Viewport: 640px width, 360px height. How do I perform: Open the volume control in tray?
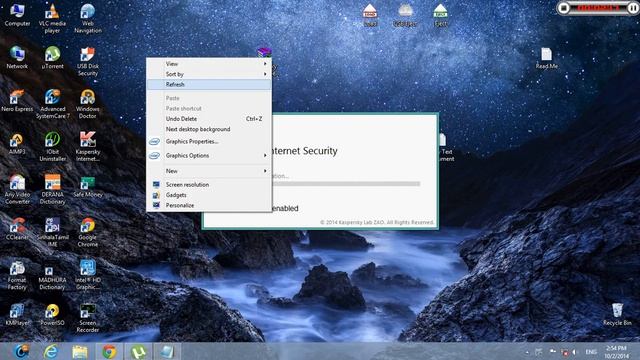[x=575, y=352]
